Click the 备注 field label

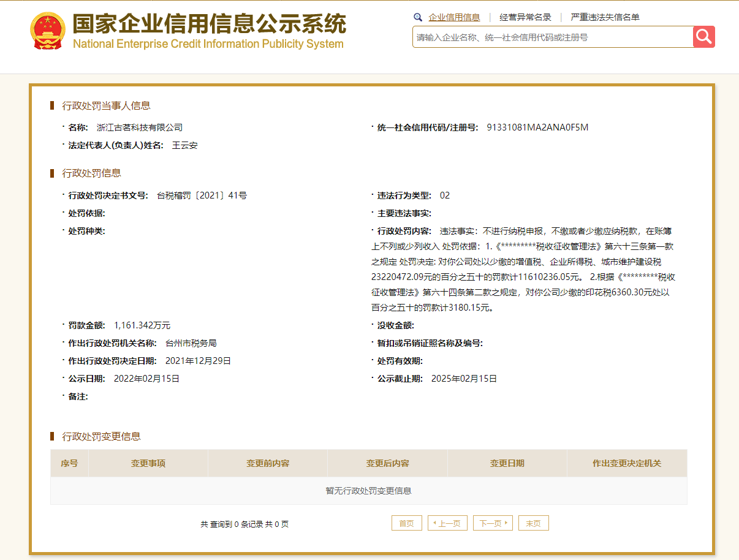click(78, 396)
